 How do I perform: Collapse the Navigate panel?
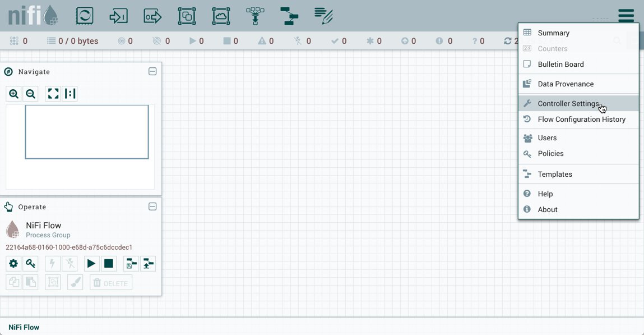click(152, 72)
